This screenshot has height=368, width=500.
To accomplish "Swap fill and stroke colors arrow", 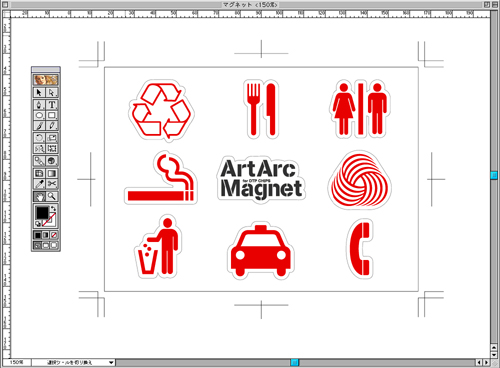I will [x=53, y=208].
